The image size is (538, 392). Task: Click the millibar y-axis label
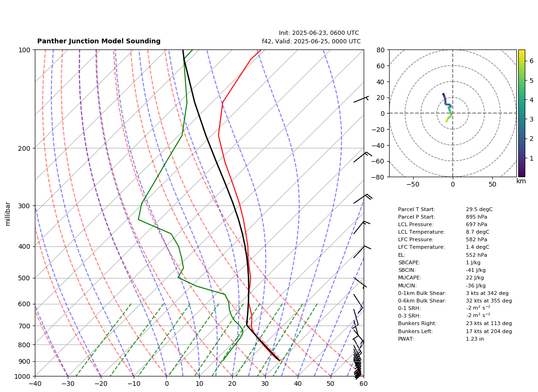[8, 214]
